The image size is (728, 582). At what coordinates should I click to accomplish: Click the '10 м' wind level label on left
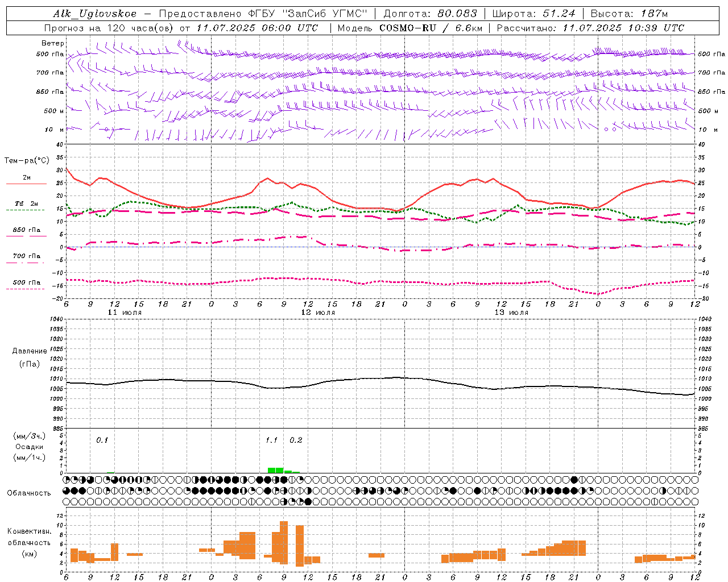click(x=54, y=130)
